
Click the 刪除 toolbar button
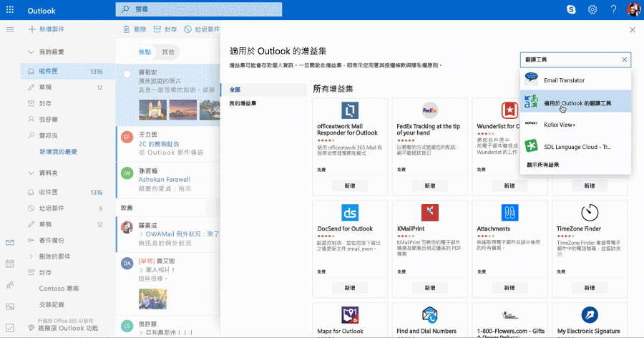[135, 29]
